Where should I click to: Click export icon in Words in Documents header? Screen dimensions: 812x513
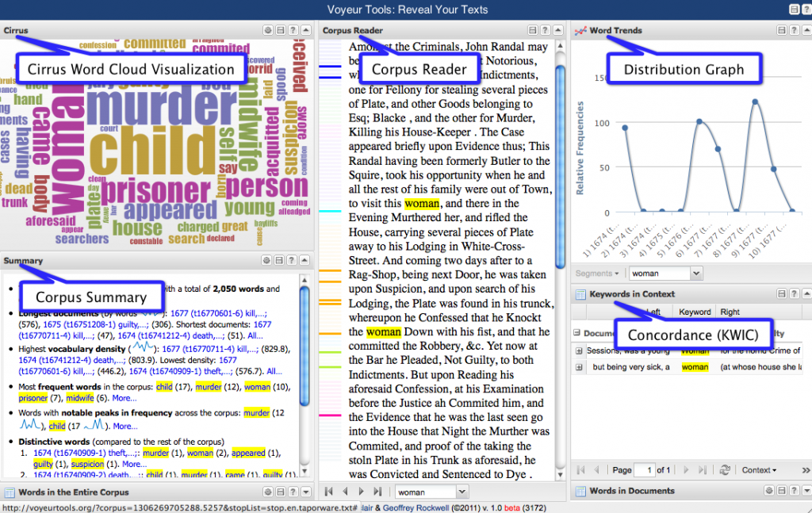tap(781, 491)
